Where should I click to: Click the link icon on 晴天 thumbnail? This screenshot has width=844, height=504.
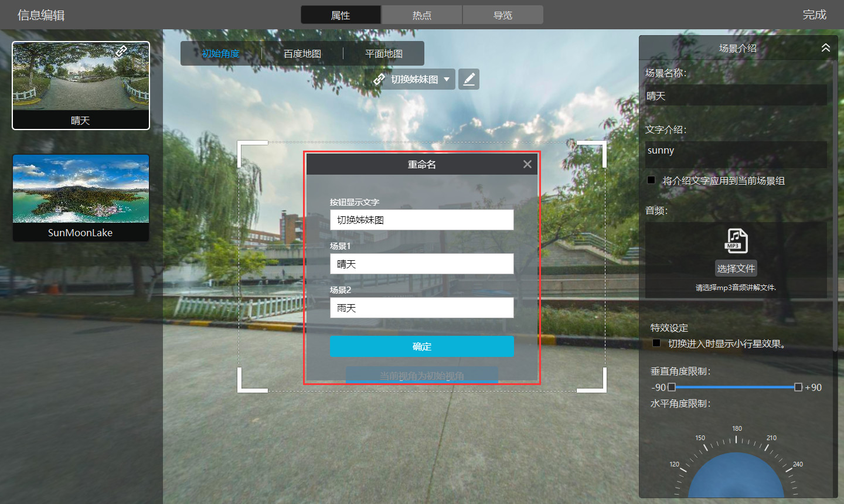click(x=121, y=52)
